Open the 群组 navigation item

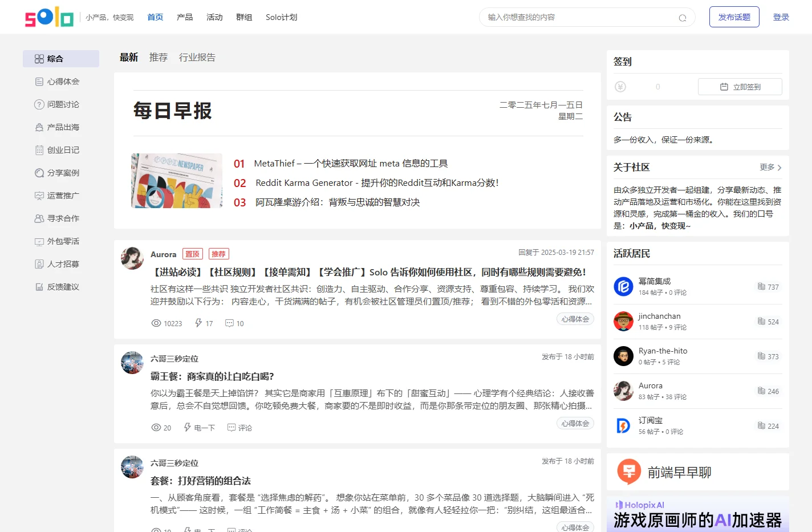click(x=244, y=17)
